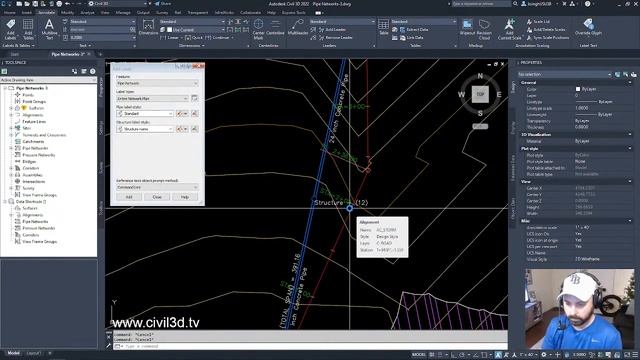The image size is (640, 360).
Task: Expand the Alignments node under Pipe Networks 3
Action: (x=11, y=115)
